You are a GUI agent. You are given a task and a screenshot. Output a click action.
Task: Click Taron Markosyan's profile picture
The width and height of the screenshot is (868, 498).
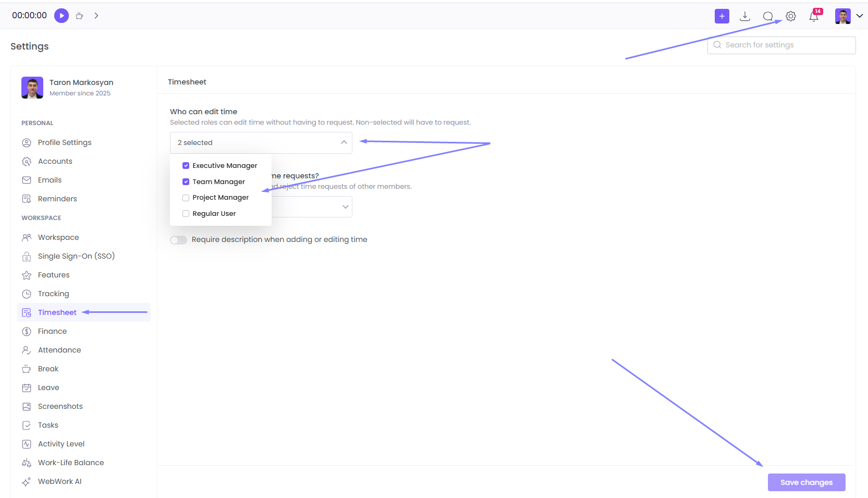click(x=32, y=88)
